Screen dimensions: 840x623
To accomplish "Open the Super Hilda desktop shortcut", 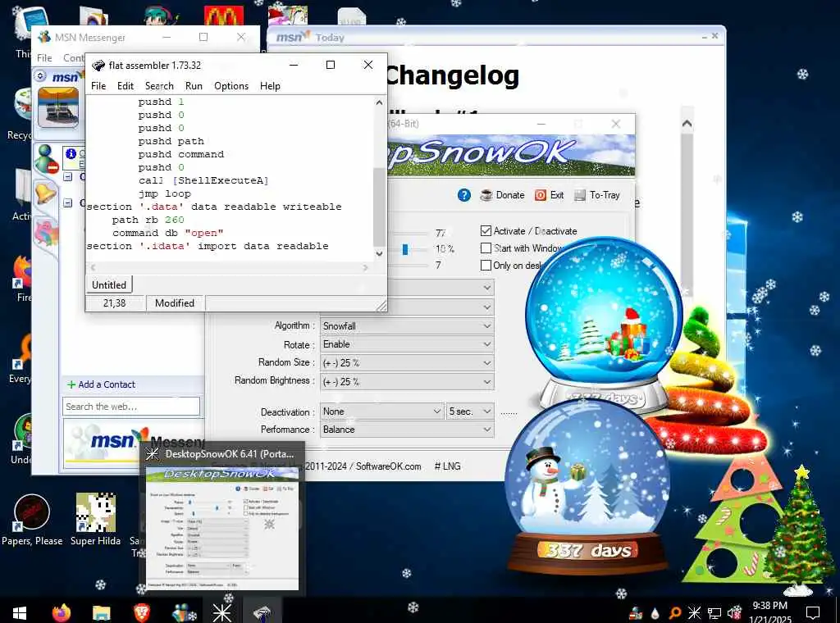I will pos(95,519).
